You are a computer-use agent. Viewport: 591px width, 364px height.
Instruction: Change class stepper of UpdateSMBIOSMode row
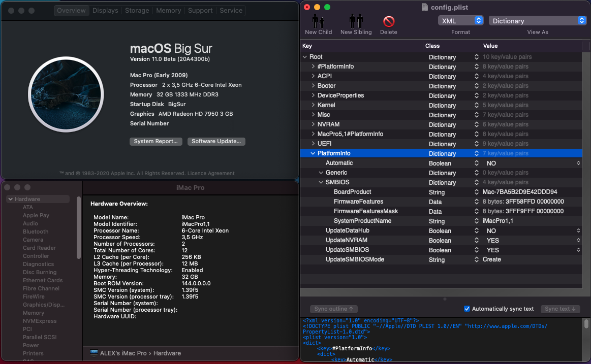coord(477,259)
